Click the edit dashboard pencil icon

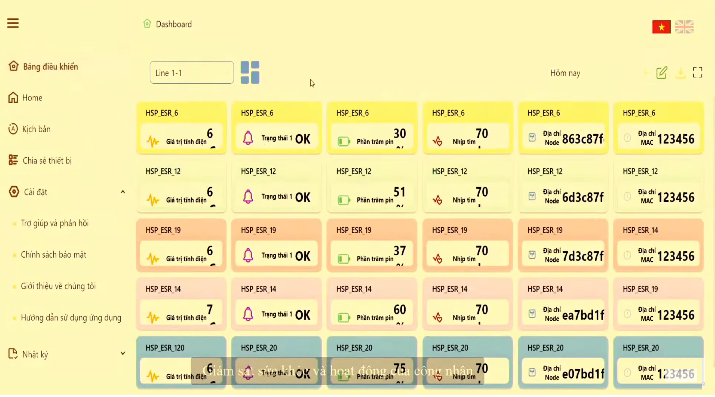tap(662, 72)
